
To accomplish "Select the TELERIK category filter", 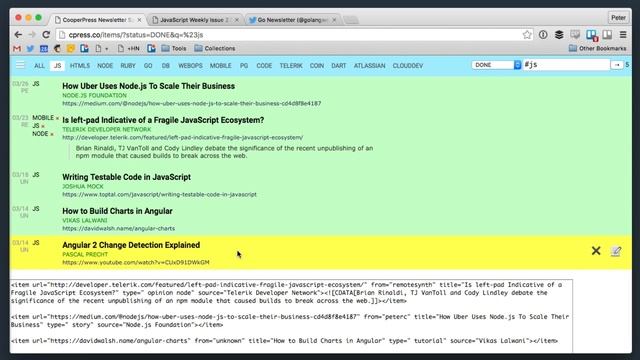I will tap(291, 66).
